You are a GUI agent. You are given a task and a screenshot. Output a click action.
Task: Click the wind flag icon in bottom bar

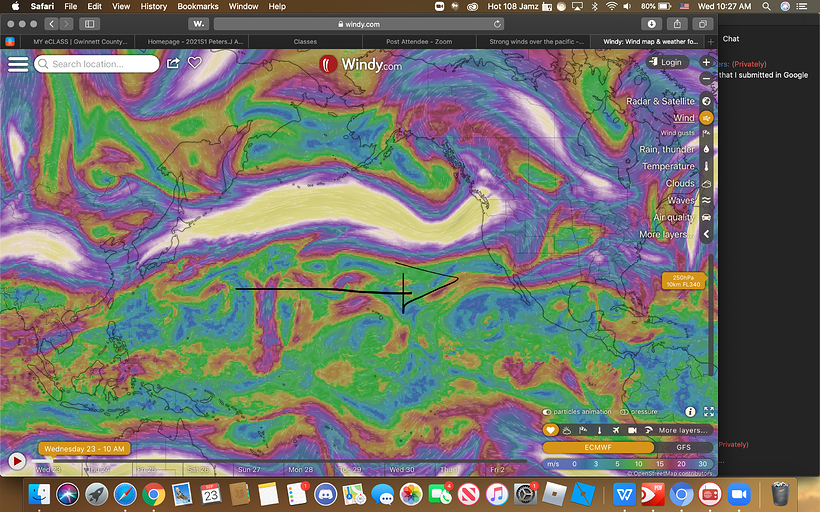click(583, 430)
